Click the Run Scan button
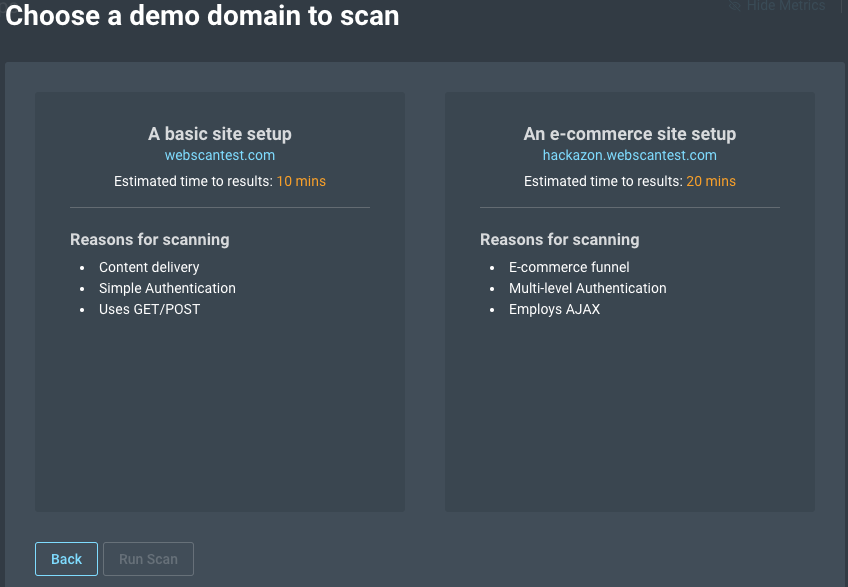The width and height of the screenshot is (848, 587). point(148,559)
